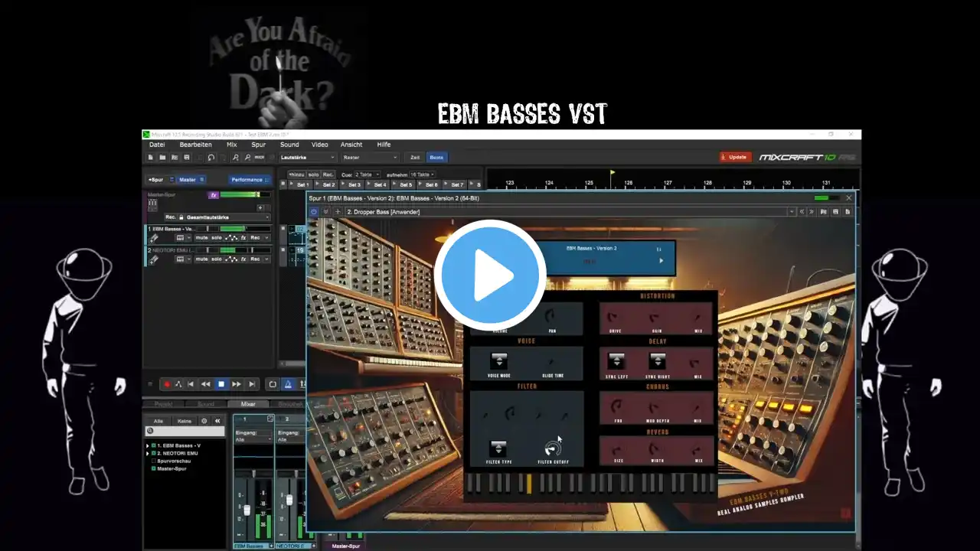Click the play arrow in the blue preset display
The width and height of the screenshot is (980, 551).
click(661, 261)
